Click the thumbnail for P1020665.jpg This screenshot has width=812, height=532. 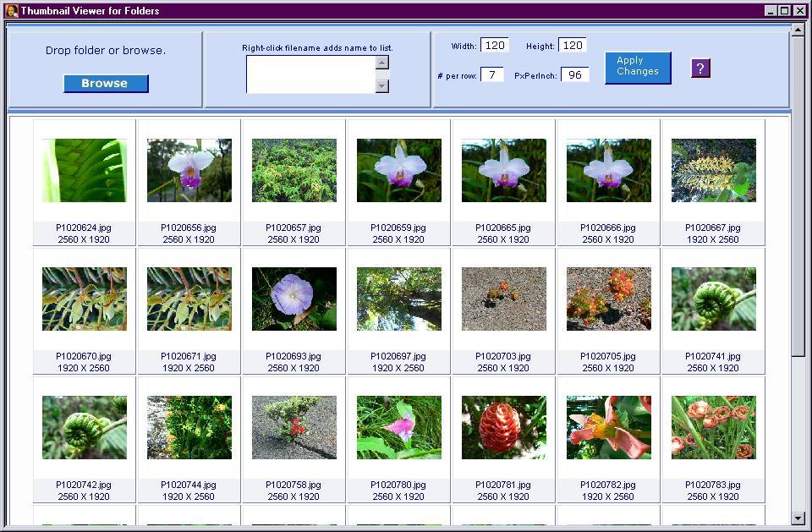[x=504, y=171]
